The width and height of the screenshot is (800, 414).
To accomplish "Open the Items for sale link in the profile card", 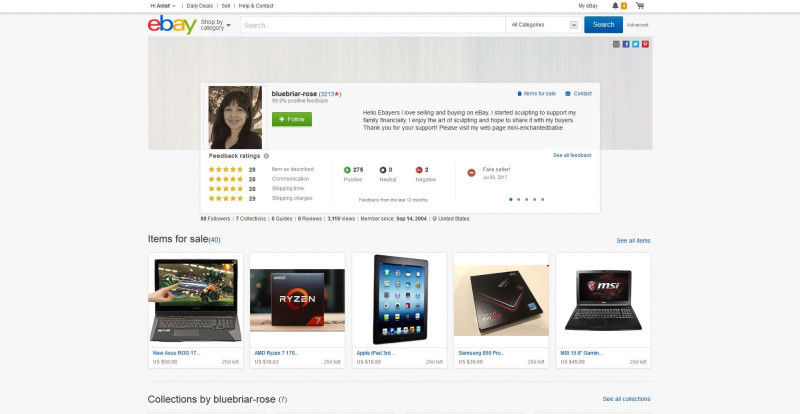I will (537, 94).
